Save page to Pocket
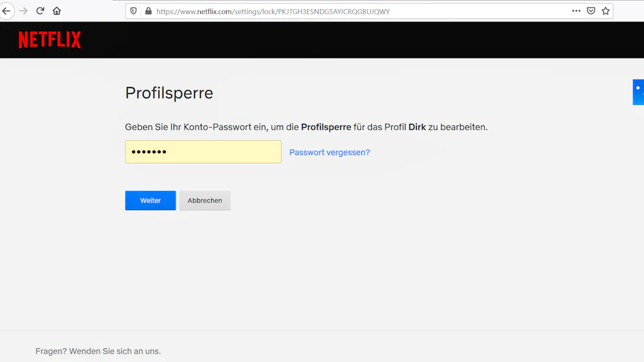Image resolution: width=644 pixels, height=362 pixels. click(x=591, y=11)
